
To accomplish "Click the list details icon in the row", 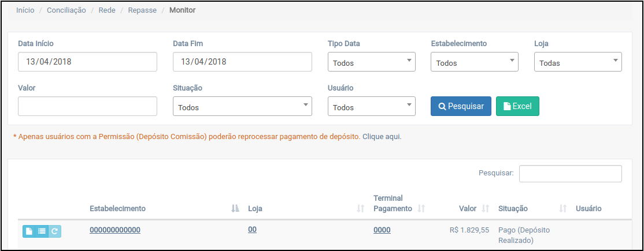I will click(42, 231).
